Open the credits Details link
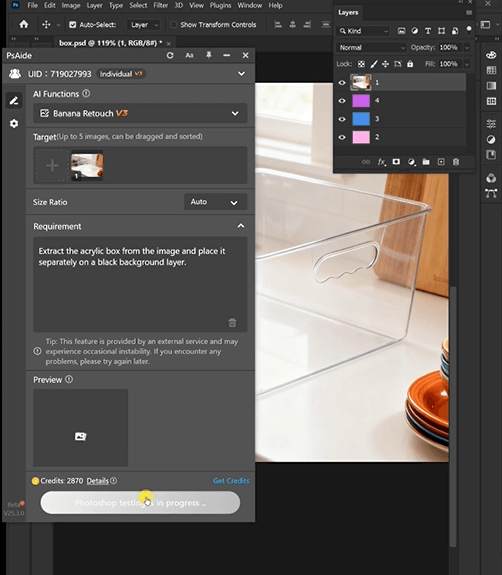This screenshot has width=502, height=575. pos(98,481)
